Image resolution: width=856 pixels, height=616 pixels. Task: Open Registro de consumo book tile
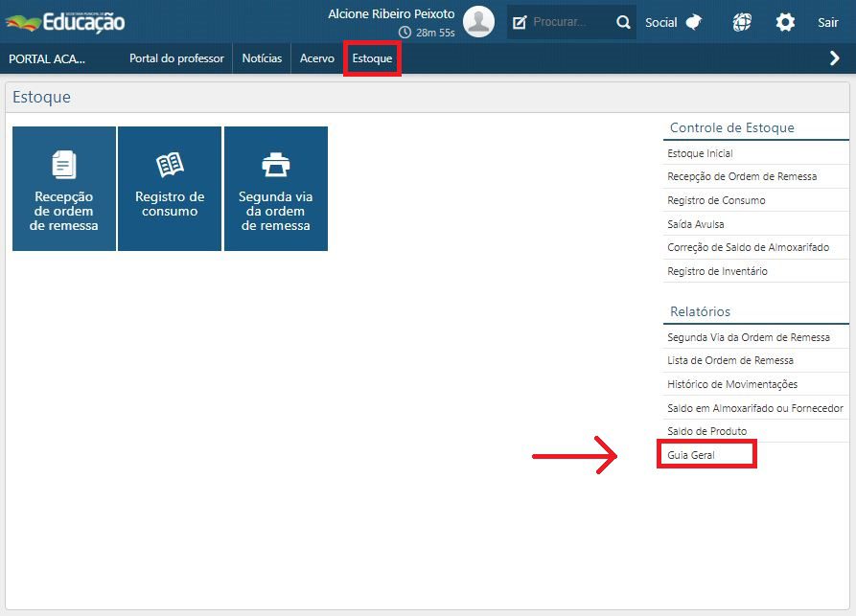[x=170, y=189]
